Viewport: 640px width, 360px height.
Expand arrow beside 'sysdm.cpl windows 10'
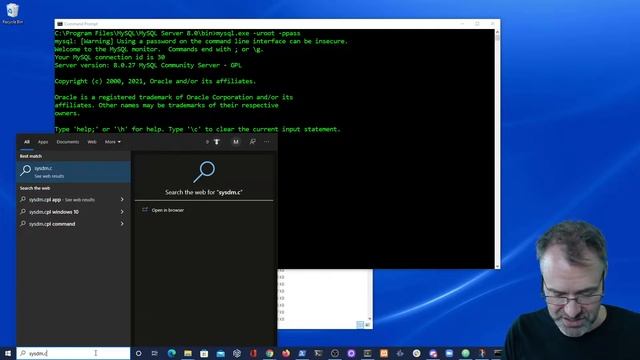(122, 212)
